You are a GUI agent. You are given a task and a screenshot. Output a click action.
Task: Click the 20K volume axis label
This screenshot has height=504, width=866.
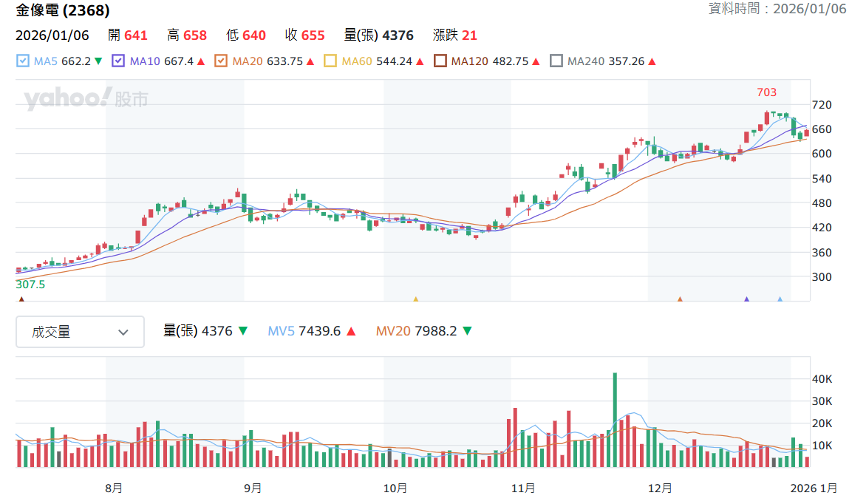(x=822, y=423)
